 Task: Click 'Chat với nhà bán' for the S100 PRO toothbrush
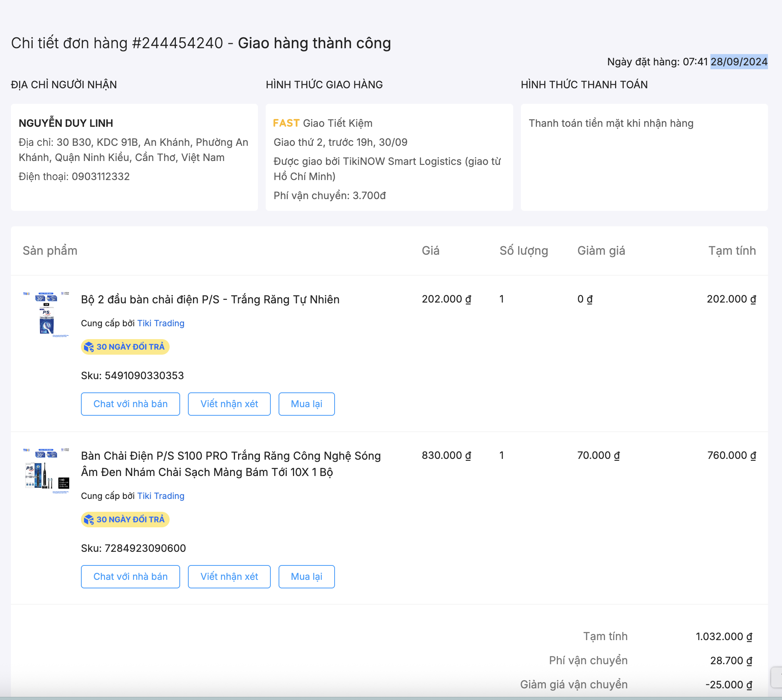[130, 577]
